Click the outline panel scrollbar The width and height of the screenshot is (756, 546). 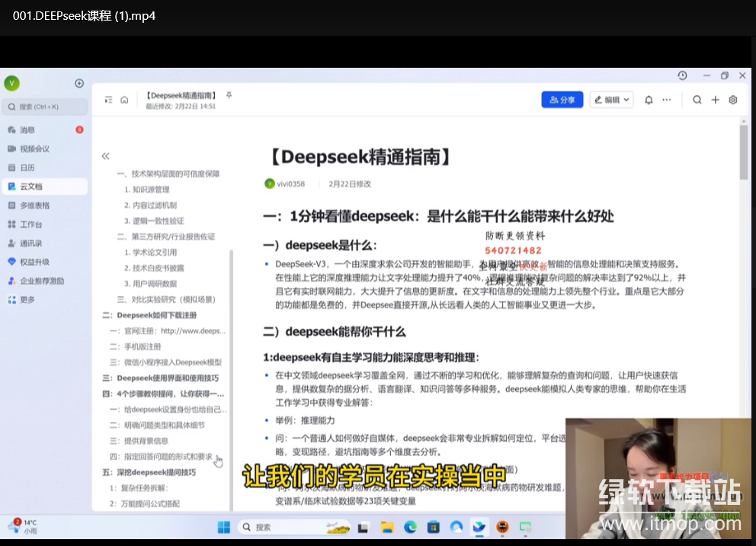coord(232,380)
